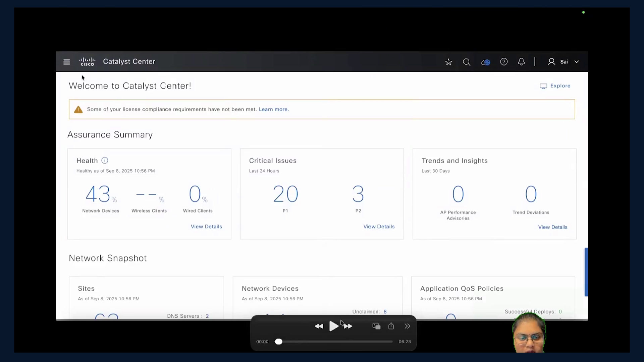Open notifications bell icon
The height and width of the screenshot is (362, 644).
tap(521, 62)
